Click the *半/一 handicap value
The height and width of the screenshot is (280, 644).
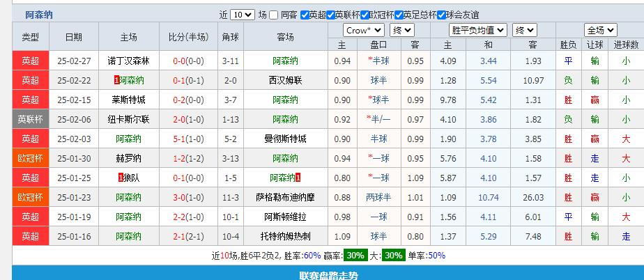(x=378, y=120)
